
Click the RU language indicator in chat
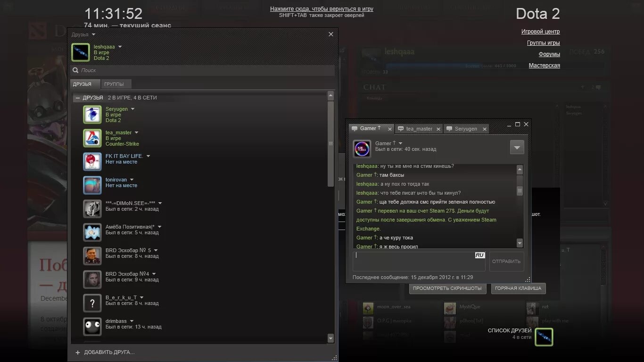480,255
